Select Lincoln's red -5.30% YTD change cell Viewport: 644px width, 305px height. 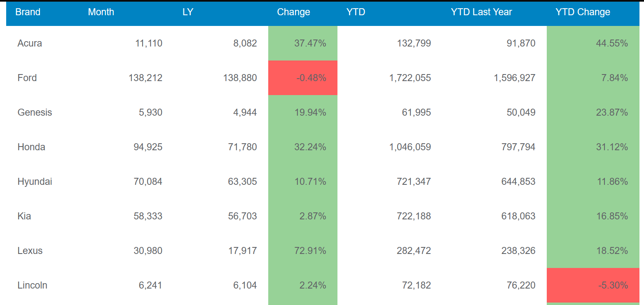pos(593,285)
